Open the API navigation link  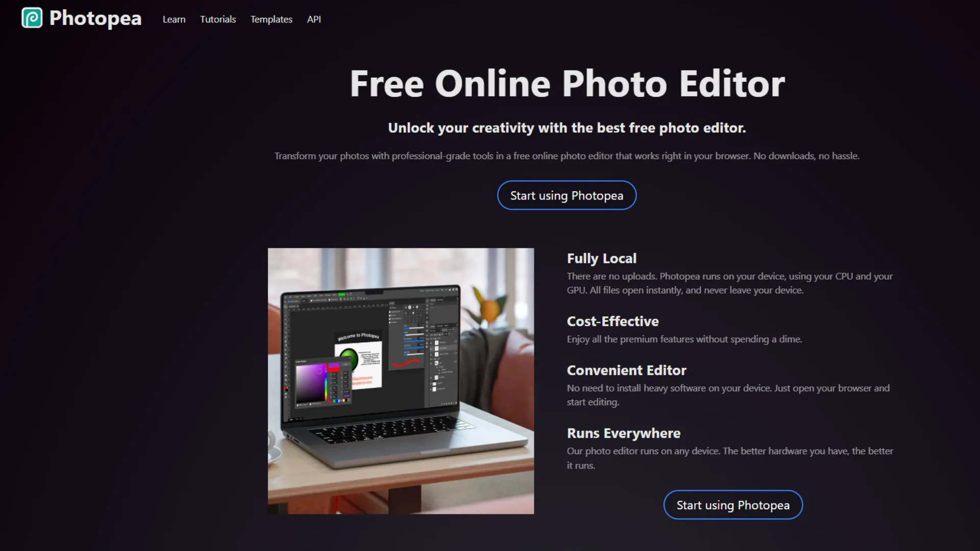[x=314, y=19]
